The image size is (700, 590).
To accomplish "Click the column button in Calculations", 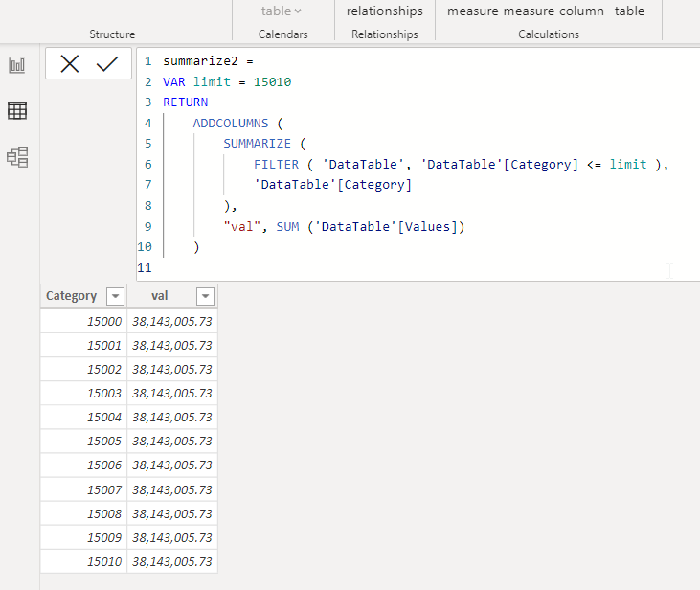I will click(581, 11).
